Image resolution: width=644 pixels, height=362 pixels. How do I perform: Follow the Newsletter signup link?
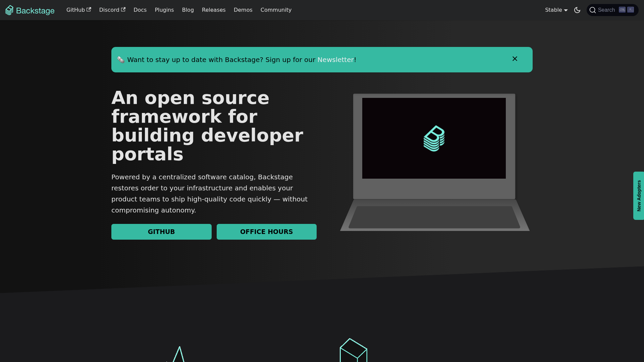335,60
